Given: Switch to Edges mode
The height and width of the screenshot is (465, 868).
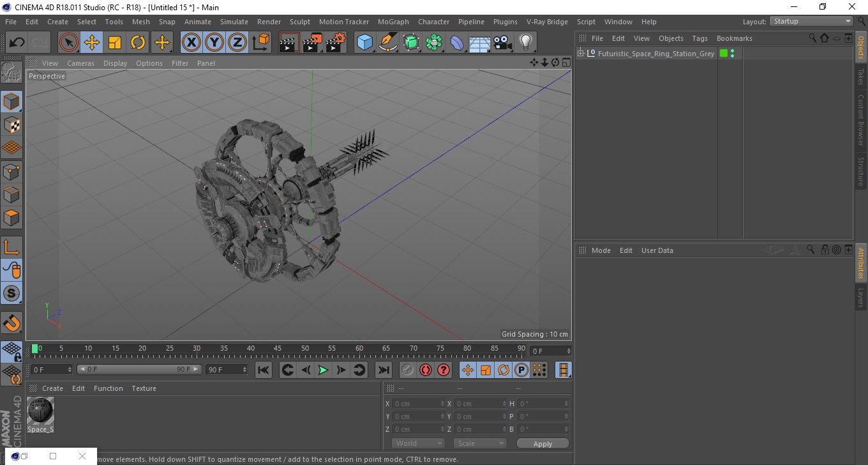Looking at the screenshot, I should [11, 194].
